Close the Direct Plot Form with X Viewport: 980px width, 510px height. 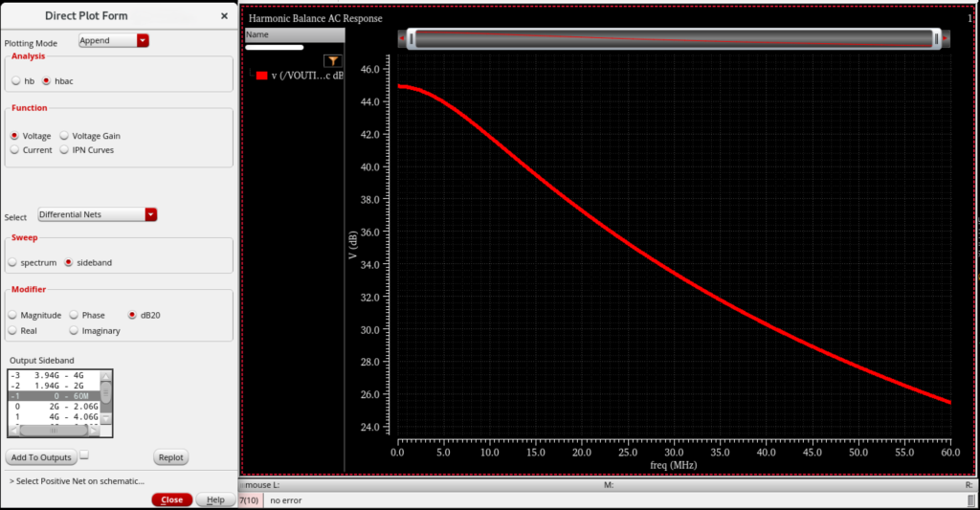coord(224,16)
